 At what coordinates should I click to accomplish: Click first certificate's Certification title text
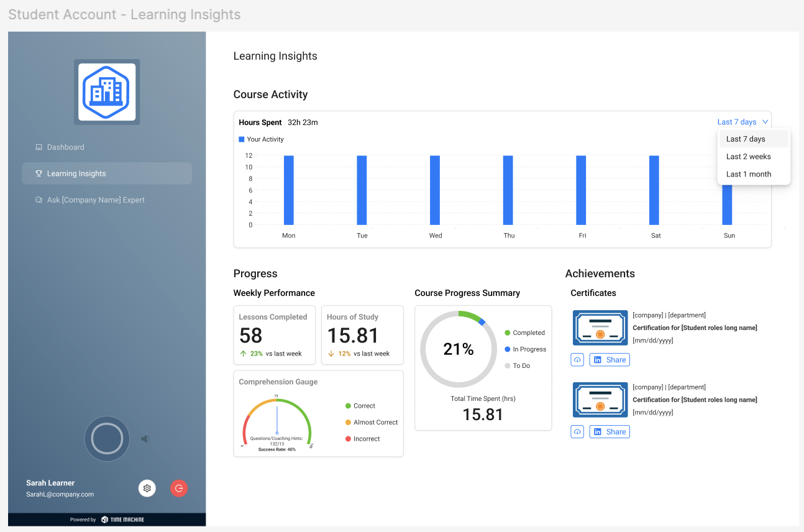click(x=695, y=328)
